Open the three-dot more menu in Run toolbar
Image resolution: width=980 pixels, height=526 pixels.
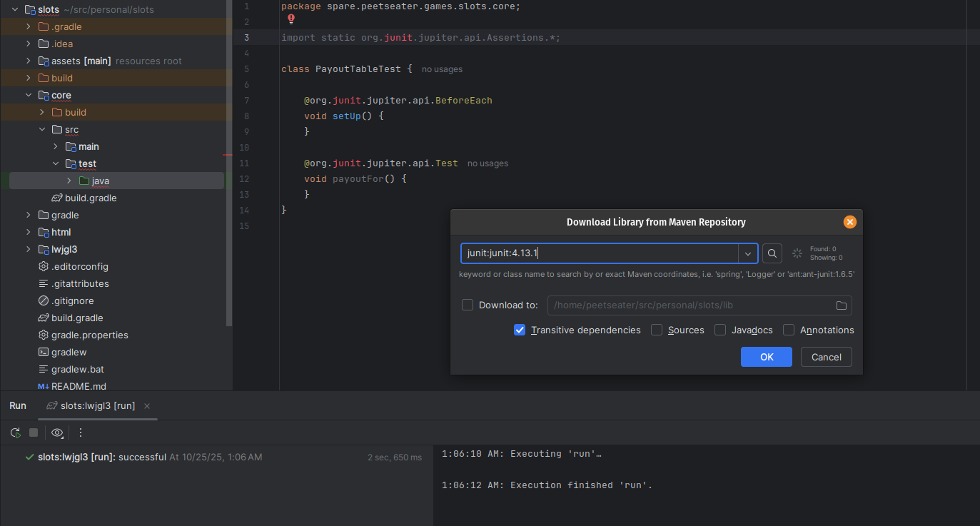81,433
